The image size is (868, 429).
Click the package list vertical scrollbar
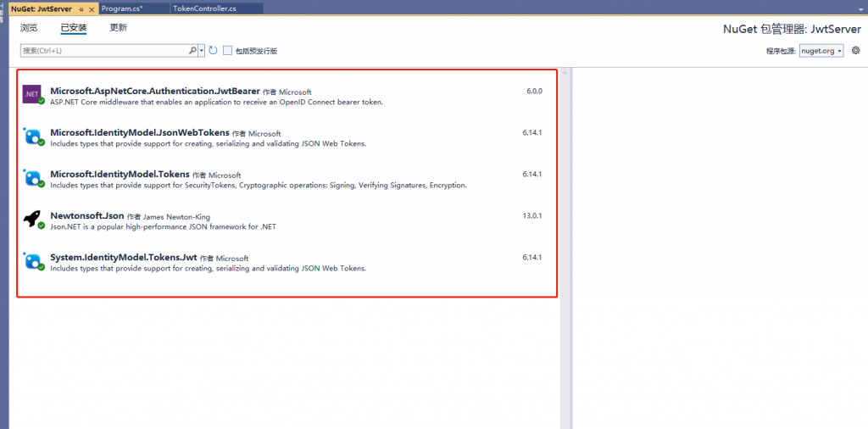[x=565, y=248]
